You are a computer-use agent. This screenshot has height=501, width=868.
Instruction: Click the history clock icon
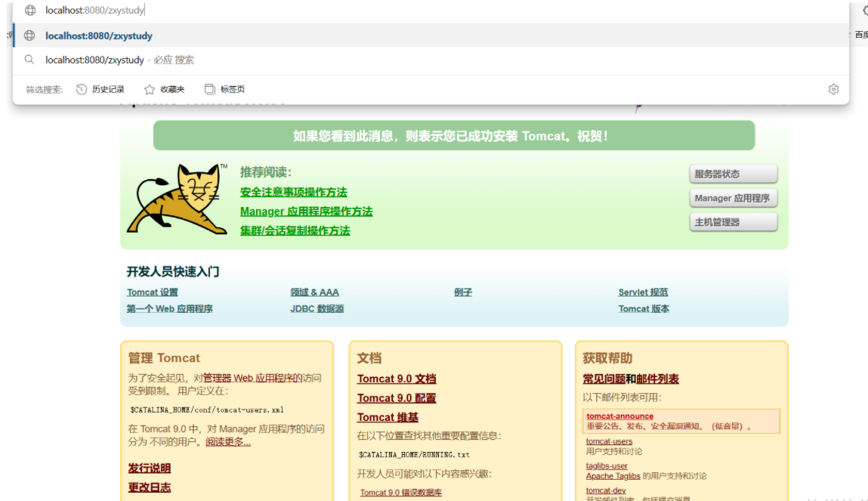(82, 89)
